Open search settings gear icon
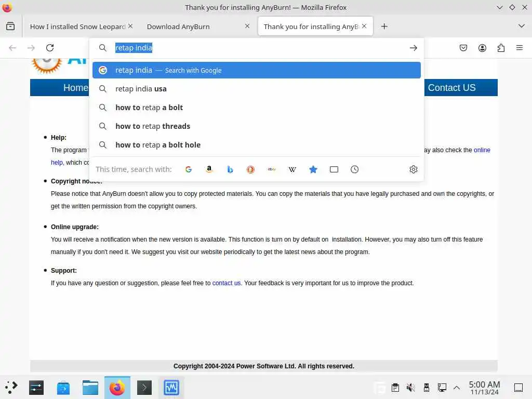Screen dimensions: 532x399 click(413, 169)
